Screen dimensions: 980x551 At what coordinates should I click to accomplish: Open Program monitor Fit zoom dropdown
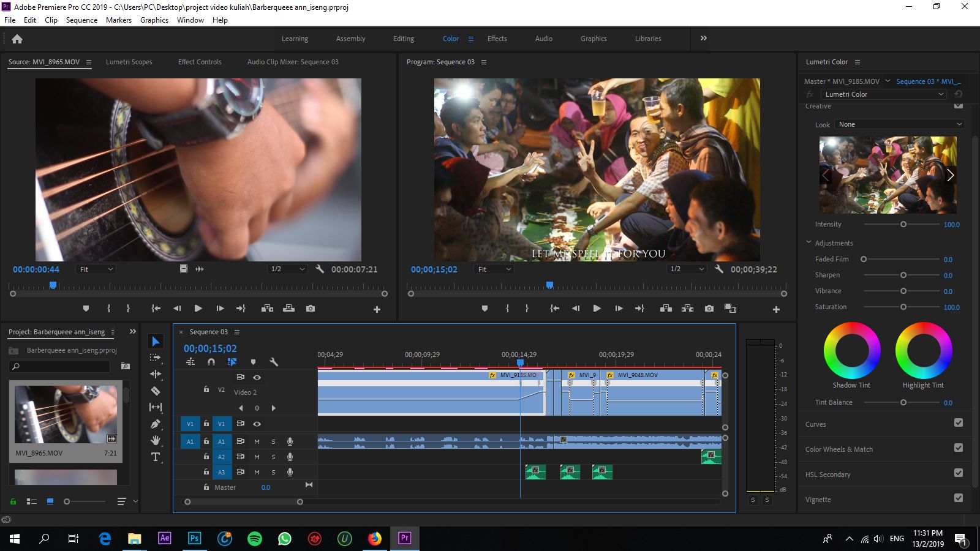(x=494, y=269)
